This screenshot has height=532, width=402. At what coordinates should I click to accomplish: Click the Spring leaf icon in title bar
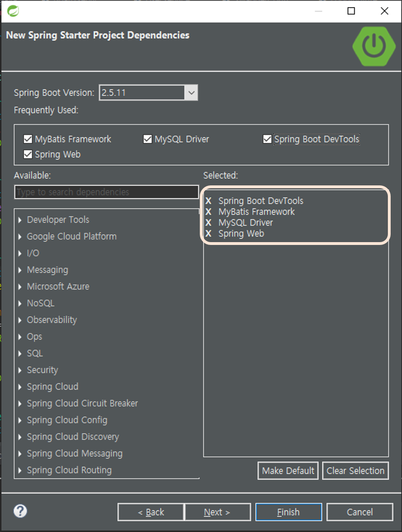13,11
